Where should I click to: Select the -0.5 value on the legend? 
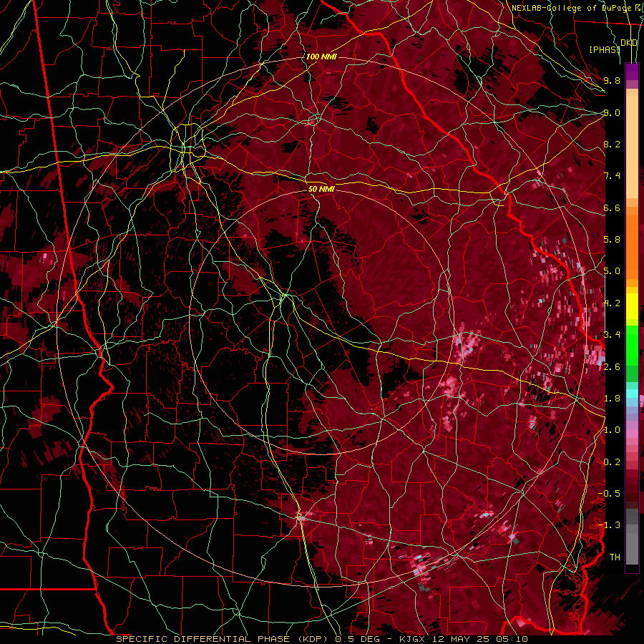(x=609, y=494)
